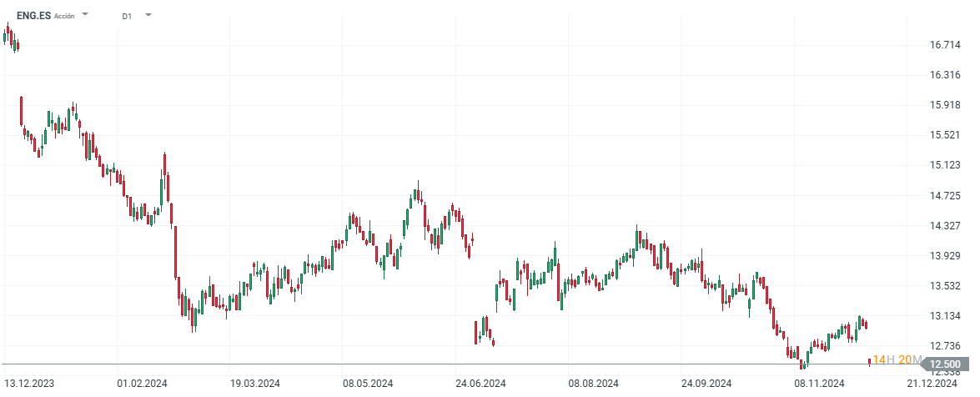Expand the D1 timeframe dropdown arrow
The width and height of the screenshot is (980, 397).
click(148, 15)
